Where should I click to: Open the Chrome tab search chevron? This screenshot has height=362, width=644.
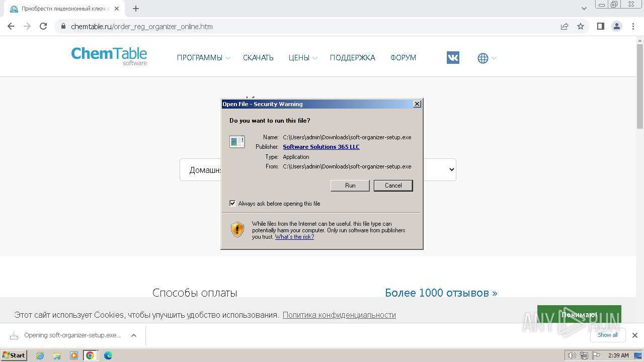584,9
